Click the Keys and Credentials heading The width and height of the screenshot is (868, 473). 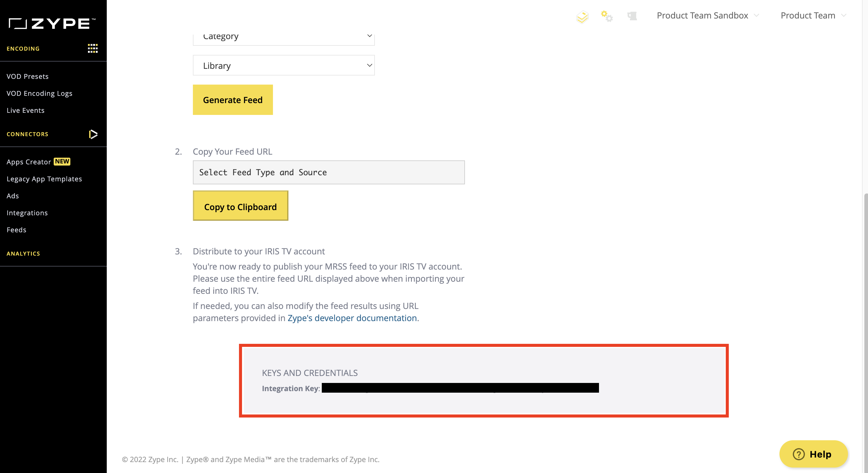pyautogui.click(x=310, y=373)
